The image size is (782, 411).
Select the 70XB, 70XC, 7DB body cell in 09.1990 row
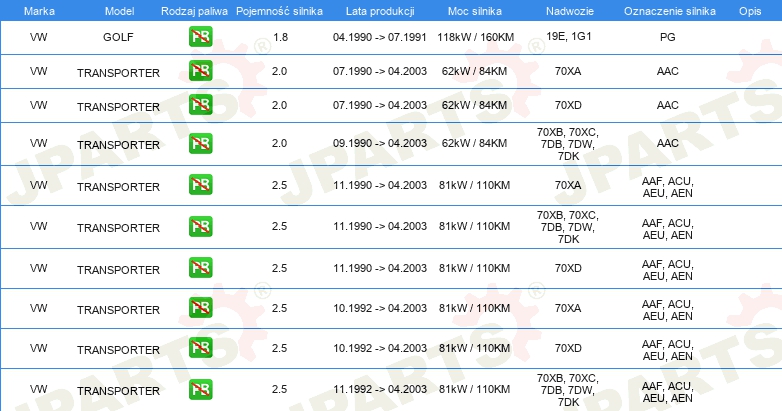click(568, 144)
